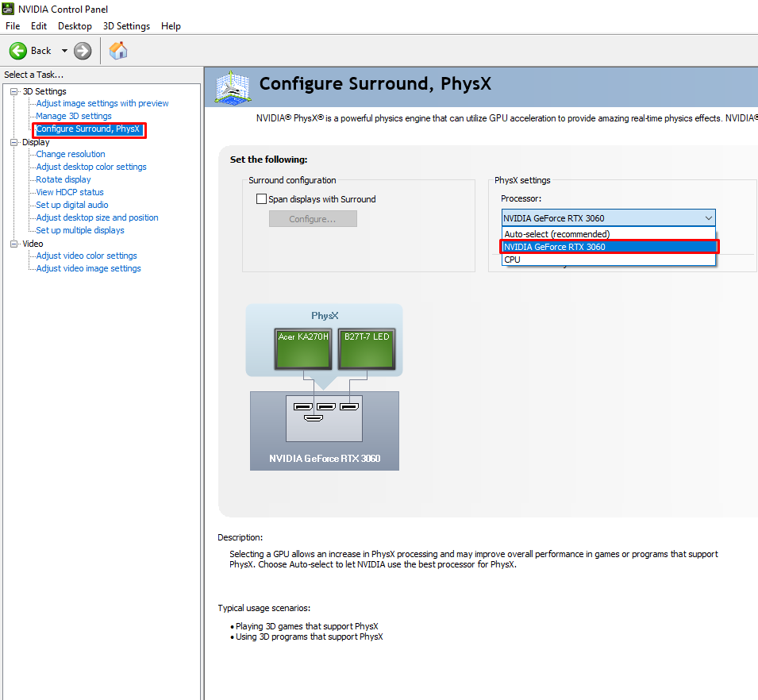
Task: Select the B27T-7 LED monitor icon
Action: click(367, 349)
